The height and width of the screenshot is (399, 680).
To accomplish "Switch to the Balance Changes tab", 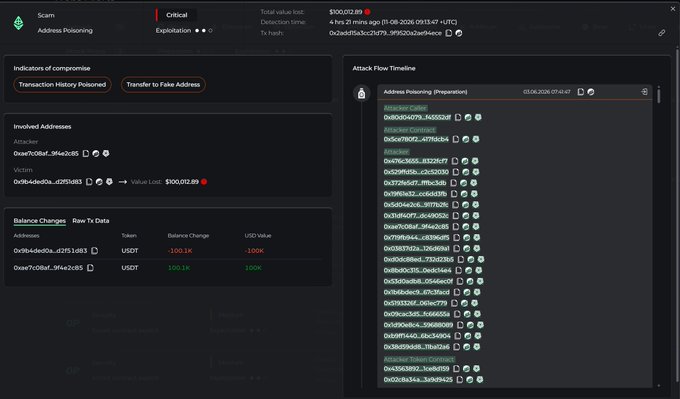I will pos(39,221).
